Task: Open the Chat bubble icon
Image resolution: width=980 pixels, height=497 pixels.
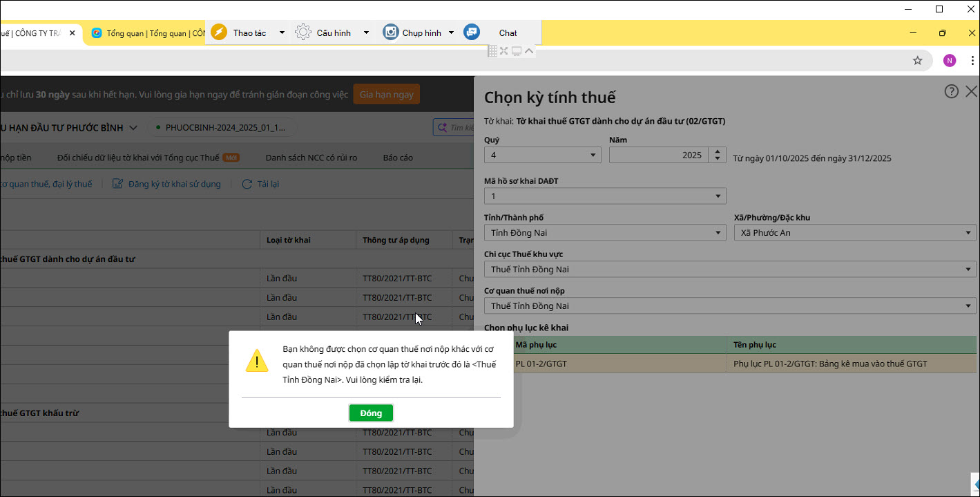Action: pos(472,32)
